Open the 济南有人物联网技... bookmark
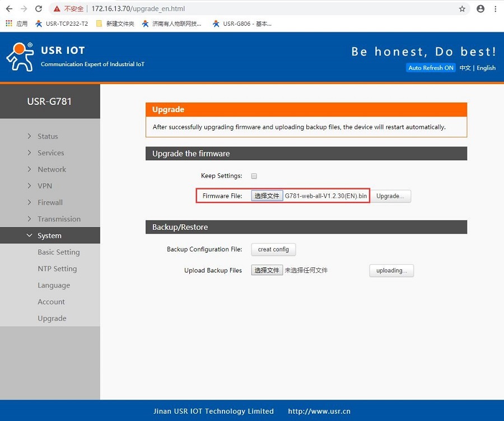504x421 pixels. (x=172, y=24)
